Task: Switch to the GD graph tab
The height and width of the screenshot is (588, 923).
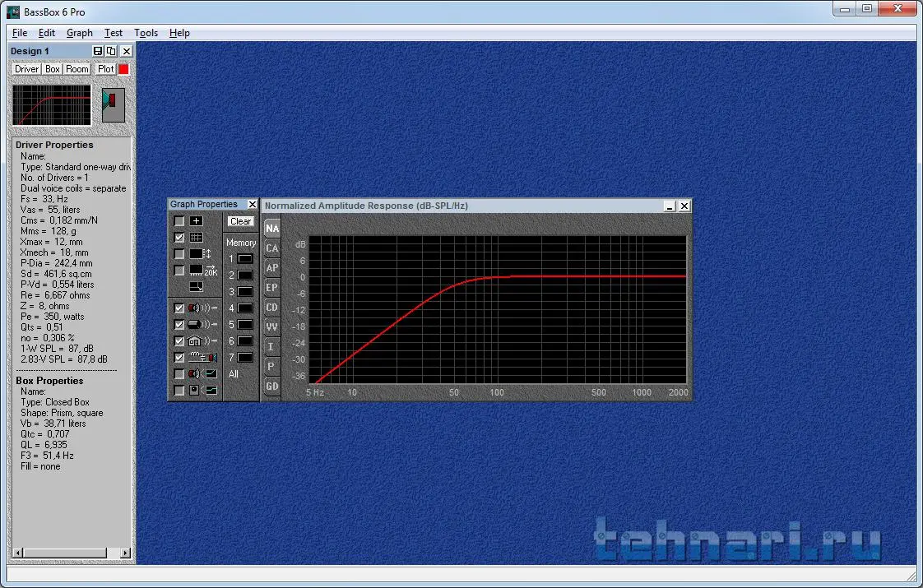Action: pos(272,387)
